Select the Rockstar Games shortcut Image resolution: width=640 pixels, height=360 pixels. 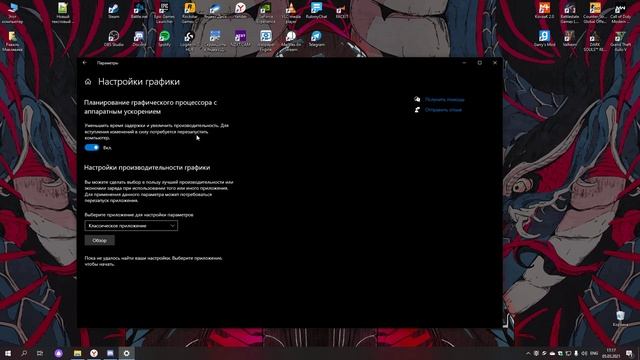(x=189, y=12)
